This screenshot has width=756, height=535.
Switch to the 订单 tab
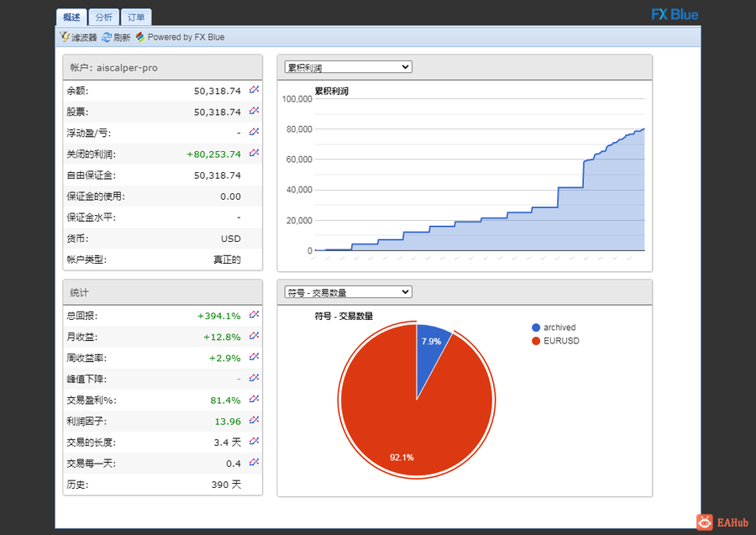tap(136, 18)
